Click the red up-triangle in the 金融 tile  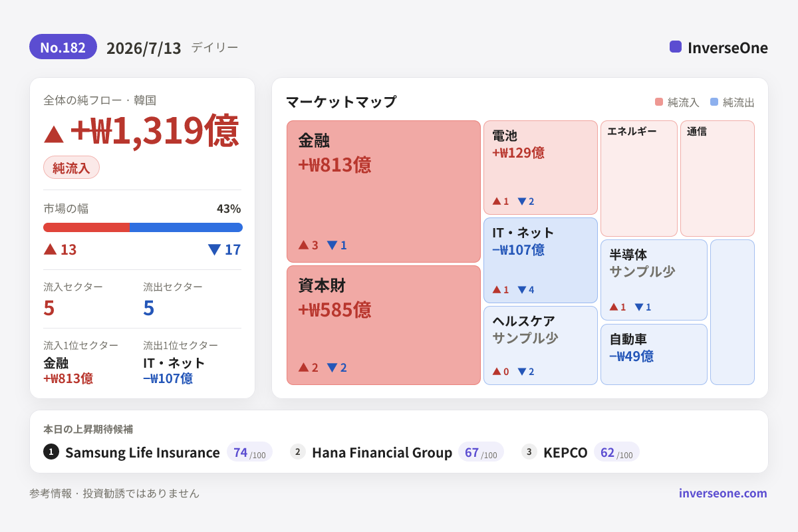pos(303,245)
